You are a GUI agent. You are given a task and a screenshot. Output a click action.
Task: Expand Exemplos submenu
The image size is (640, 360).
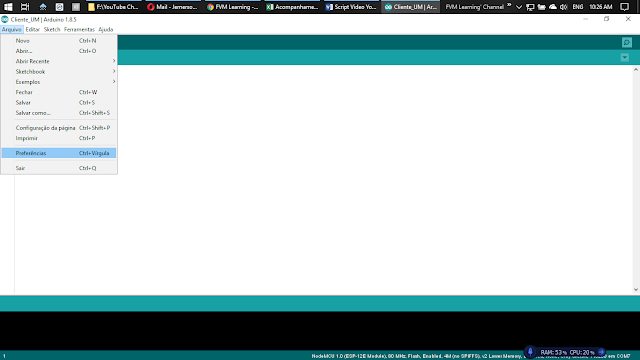click(59, 82)
